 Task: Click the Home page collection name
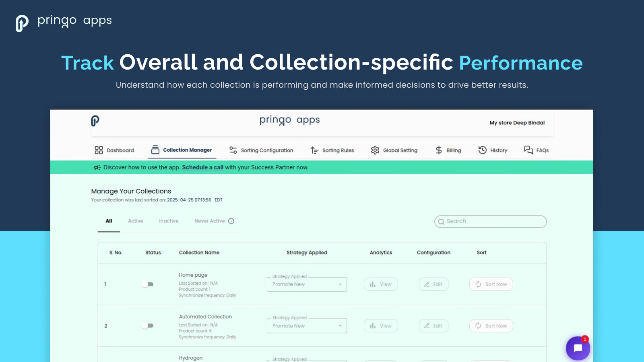point(193,275)
